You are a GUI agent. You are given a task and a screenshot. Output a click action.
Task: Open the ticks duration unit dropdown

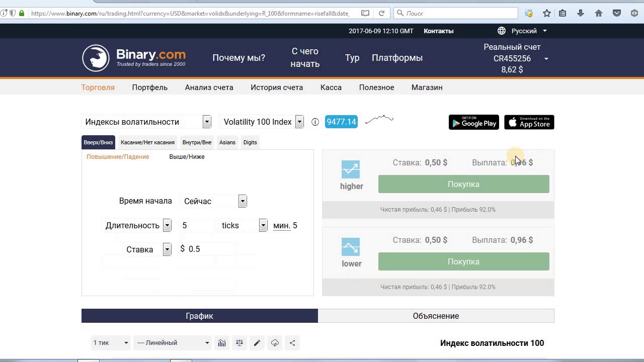[x=243, y=225]
